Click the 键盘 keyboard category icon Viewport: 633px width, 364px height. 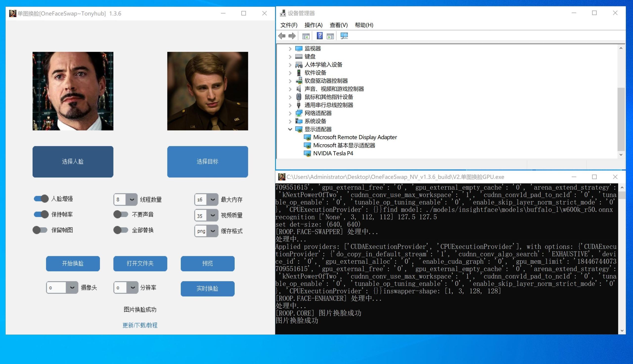tap(299, 57)
